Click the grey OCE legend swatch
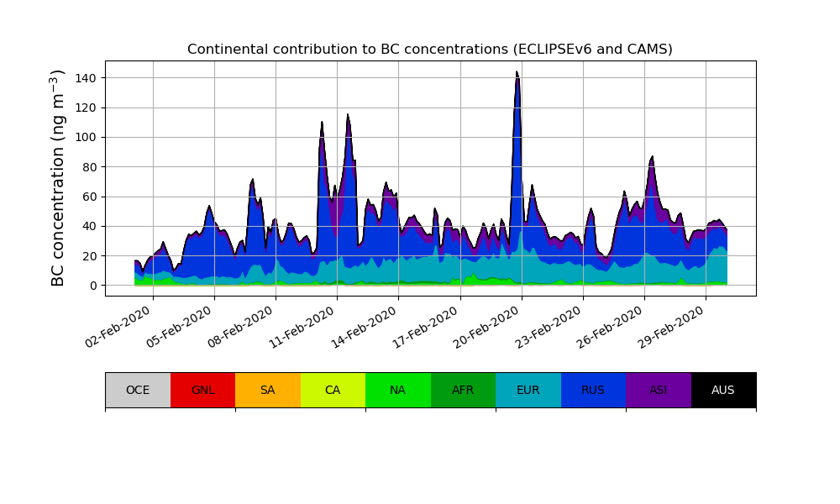840x504 pixels. coord(138,390)
